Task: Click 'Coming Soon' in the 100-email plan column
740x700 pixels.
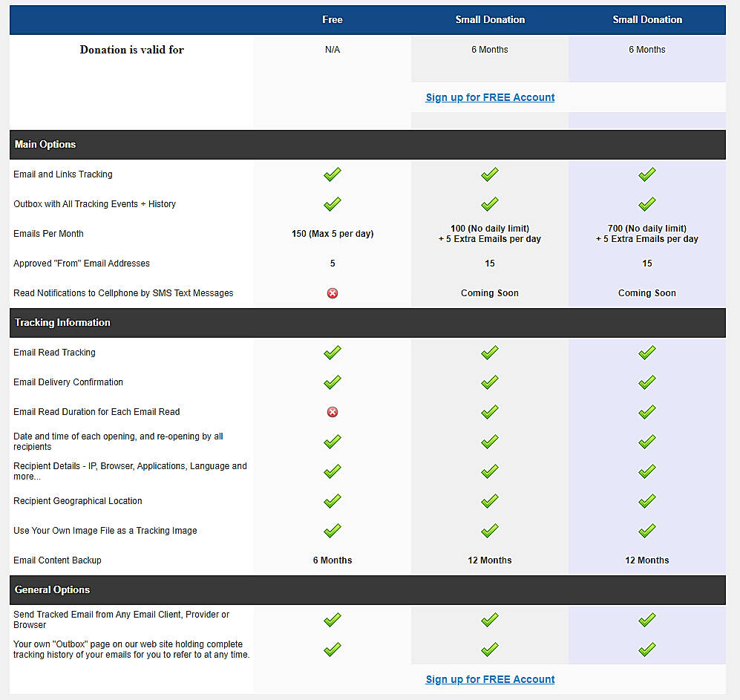Action: [490, 293]
